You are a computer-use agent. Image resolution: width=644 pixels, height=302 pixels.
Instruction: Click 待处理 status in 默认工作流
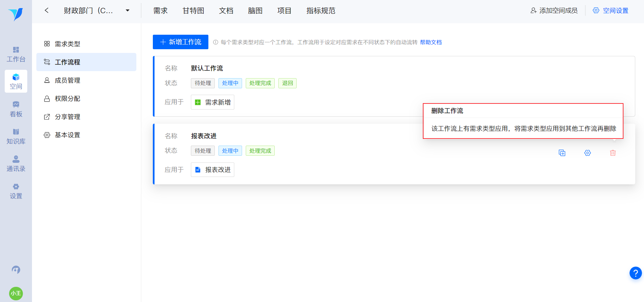pos(203,83)
